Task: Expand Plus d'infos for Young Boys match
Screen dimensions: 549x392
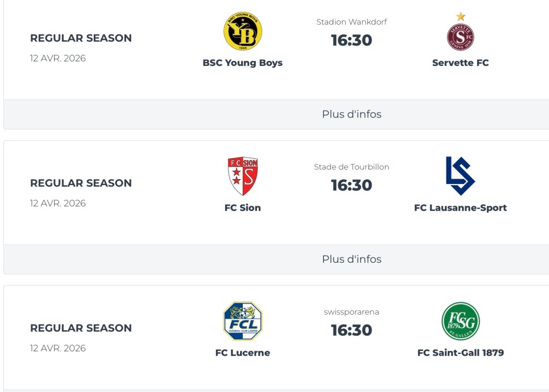Action: point(352,114)
